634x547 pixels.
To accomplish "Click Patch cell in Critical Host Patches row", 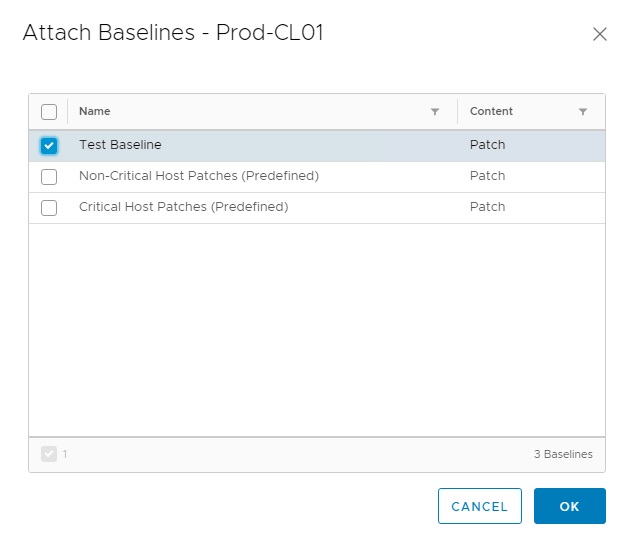I will pyautogui.click(x=488, y=207).
